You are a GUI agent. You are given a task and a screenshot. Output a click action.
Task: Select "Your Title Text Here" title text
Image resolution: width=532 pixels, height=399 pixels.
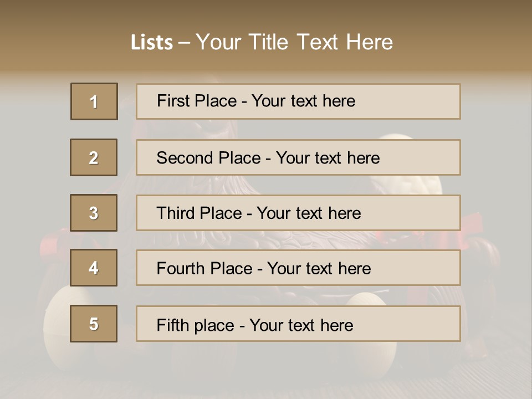click(x=294, y=42)
